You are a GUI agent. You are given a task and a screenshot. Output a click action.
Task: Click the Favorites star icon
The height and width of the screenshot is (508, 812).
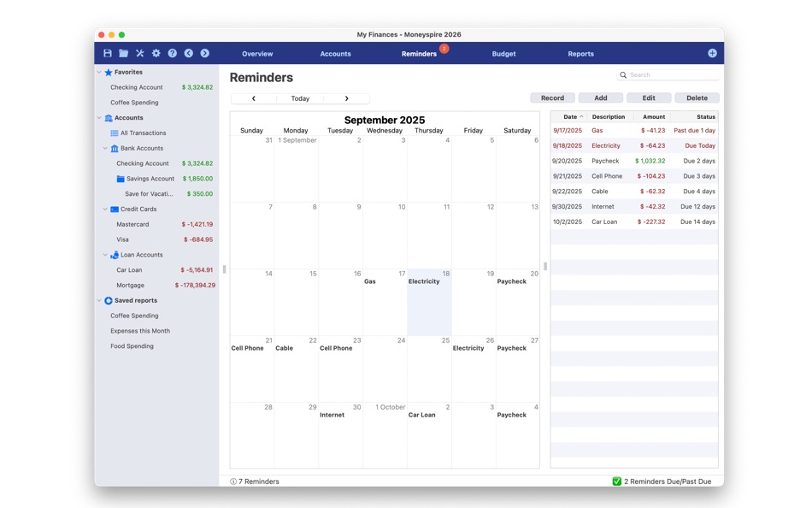click(x=109, y=73)
